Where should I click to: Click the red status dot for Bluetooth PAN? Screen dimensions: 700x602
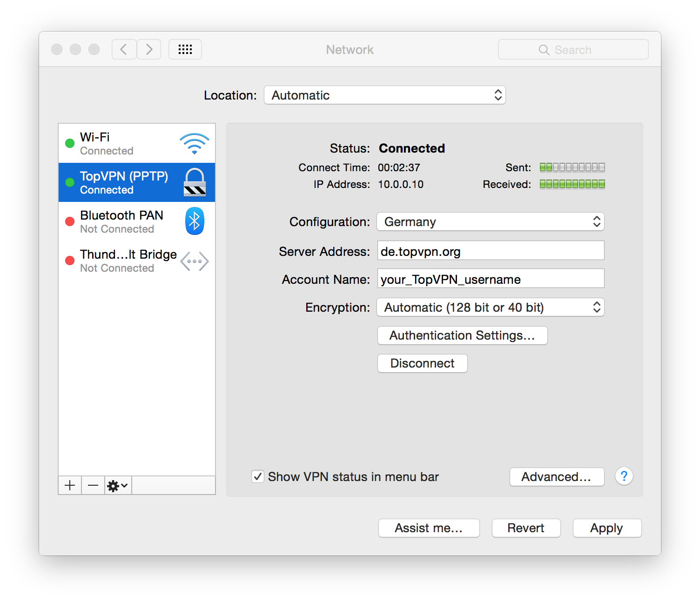70,221
